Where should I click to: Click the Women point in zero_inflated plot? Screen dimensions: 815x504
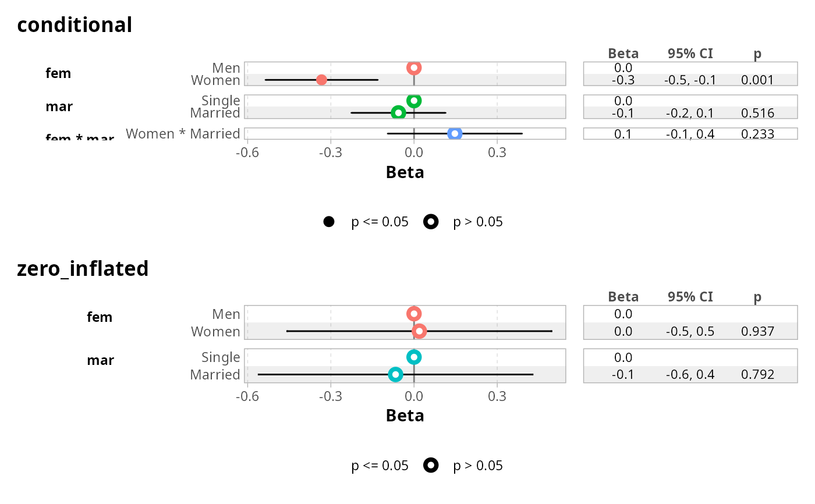point(419,331)
